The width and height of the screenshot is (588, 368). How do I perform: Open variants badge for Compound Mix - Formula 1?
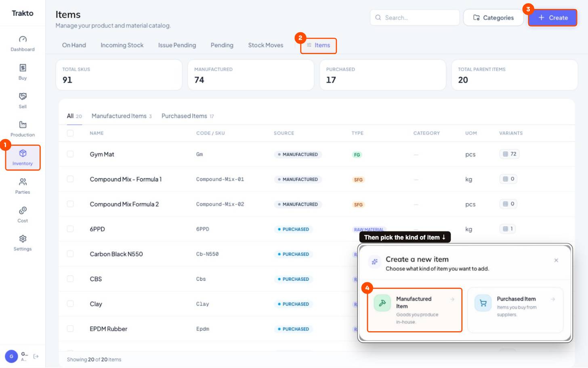coord(509,179)
